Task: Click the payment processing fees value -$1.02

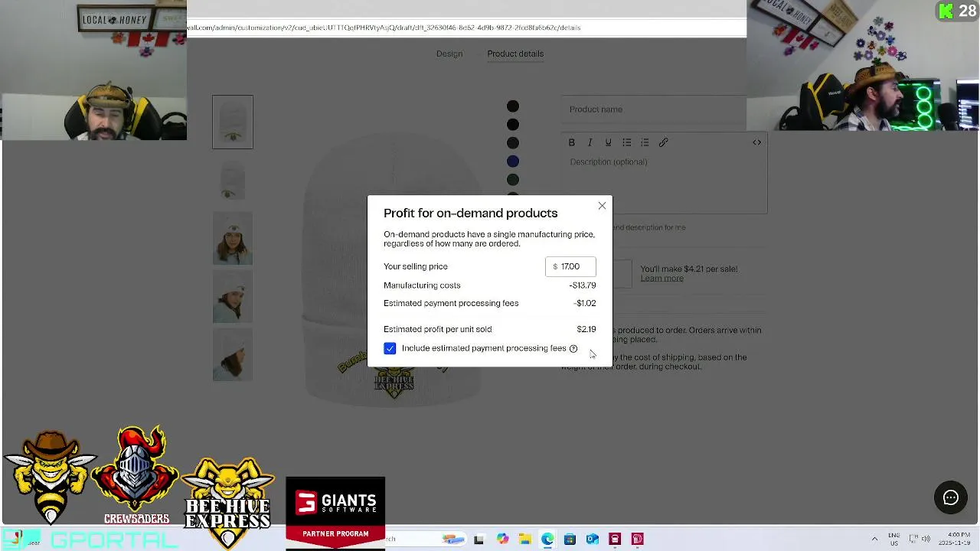Action: tap(585, 303)
